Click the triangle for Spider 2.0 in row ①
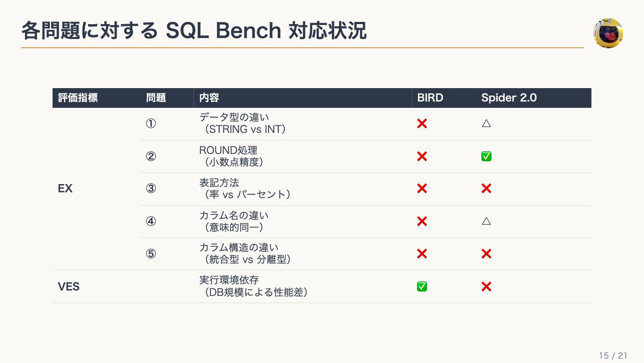The height and width of the screenshot is (363, 644). tap(486, 123)
